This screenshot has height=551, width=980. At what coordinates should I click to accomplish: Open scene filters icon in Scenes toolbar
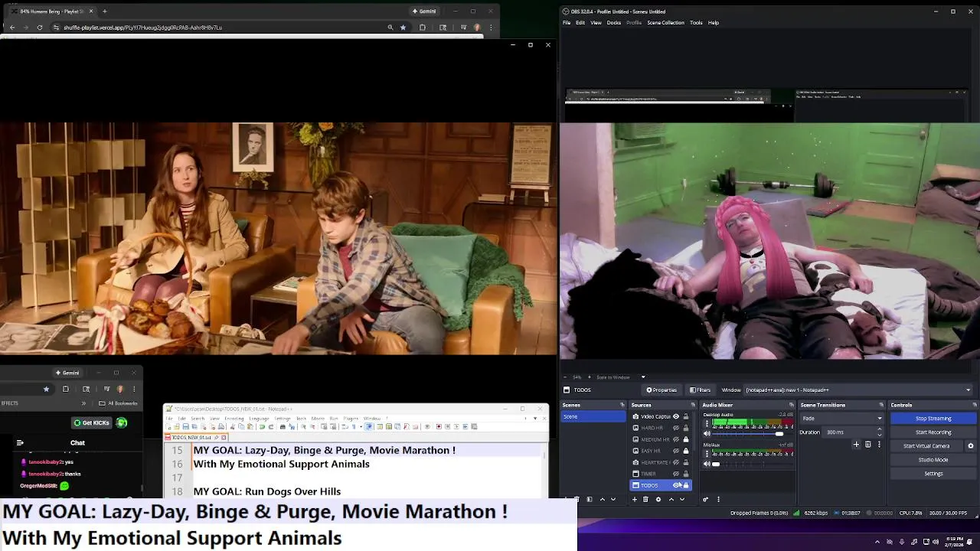pos(590,500)
